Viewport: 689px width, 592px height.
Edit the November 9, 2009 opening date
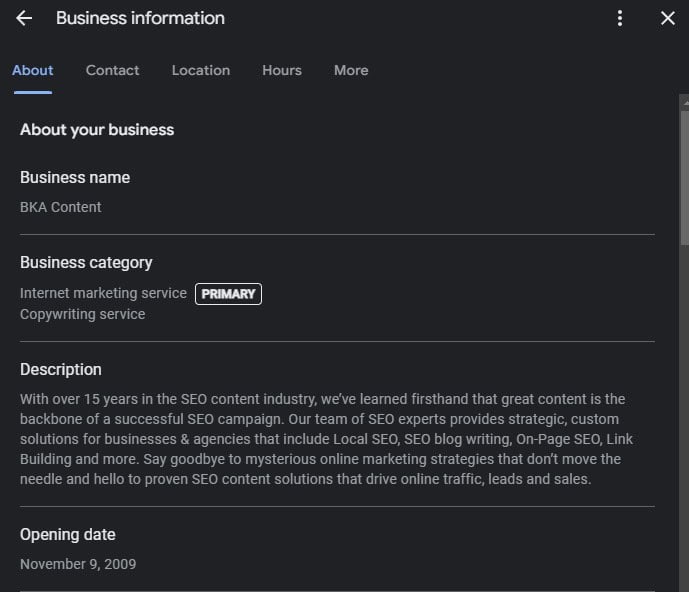click(78, 564)
